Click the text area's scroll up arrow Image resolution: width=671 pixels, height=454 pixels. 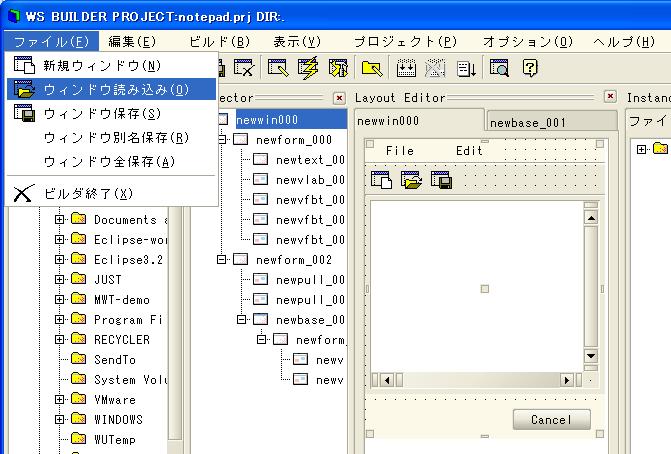[591, 218]
